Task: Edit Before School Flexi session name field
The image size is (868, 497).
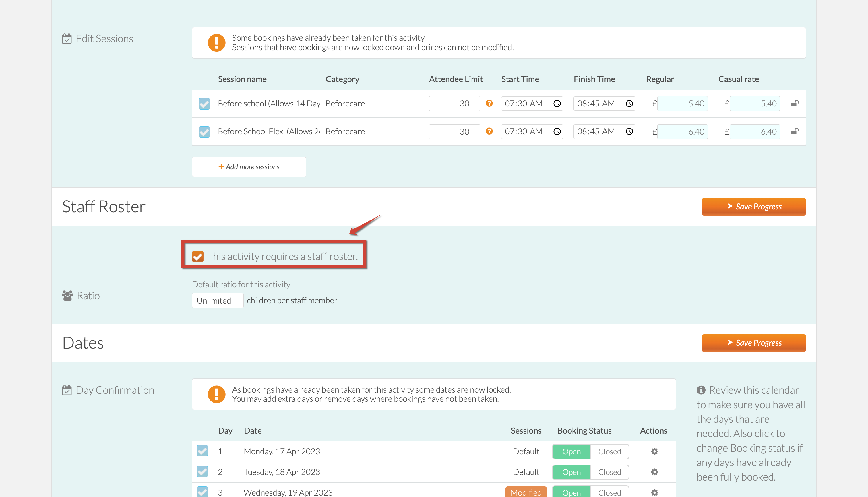Action: click(269, 131)
